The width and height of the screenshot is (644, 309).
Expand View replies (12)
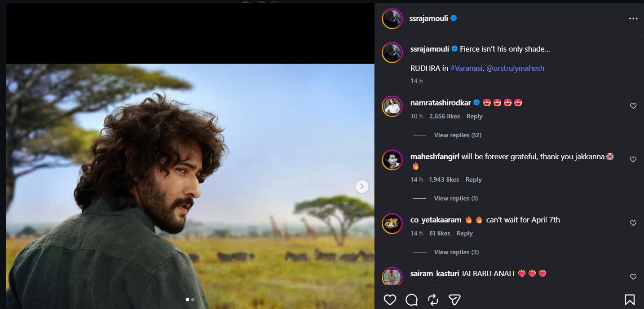458,135
